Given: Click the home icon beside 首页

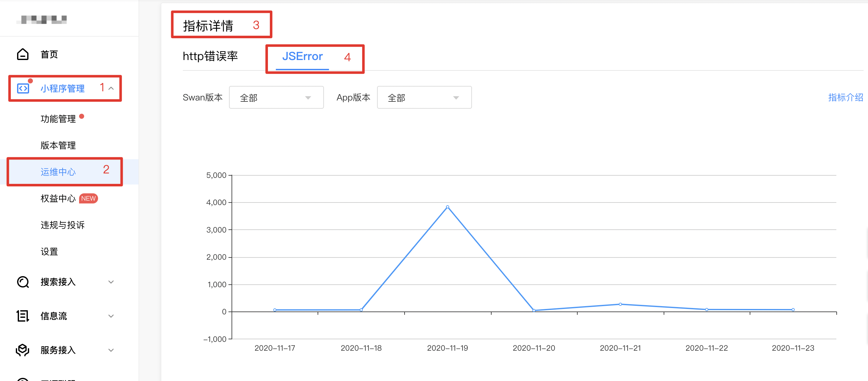Looking at the screenshot, I should tap(22, 54).
